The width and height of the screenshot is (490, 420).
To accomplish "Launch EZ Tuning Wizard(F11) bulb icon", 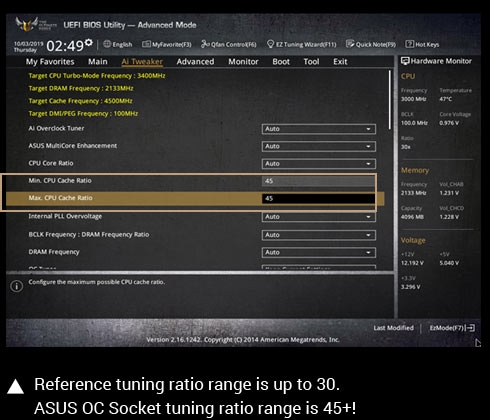I will [271, 44].
